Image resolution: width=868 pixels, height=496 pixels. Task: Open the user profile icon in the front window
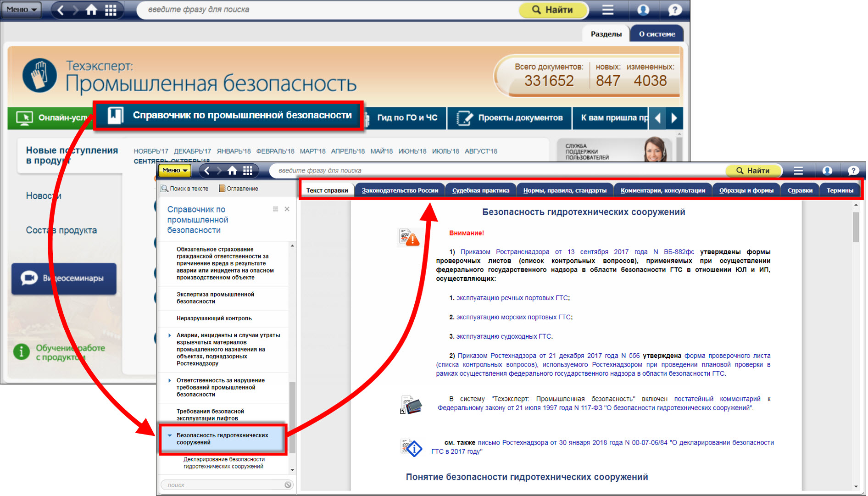pos(827,171)
